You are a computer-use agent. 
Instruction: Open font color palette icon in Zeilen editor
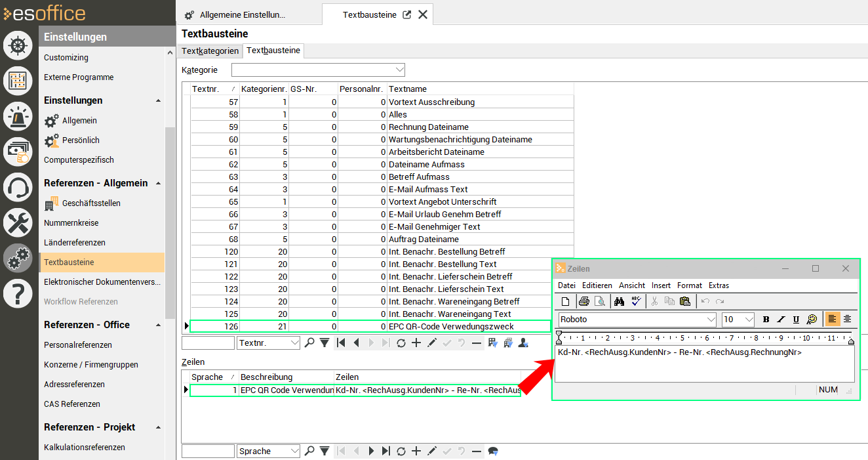coord(812,320)
